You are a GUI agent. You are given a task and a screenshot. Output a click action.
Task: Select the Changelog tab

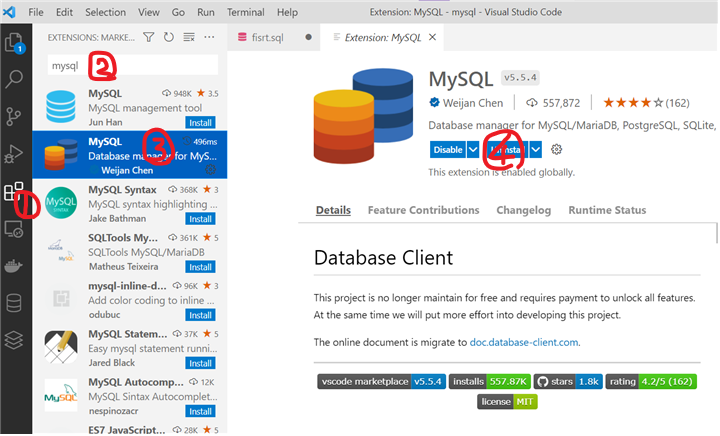[523, 210]
